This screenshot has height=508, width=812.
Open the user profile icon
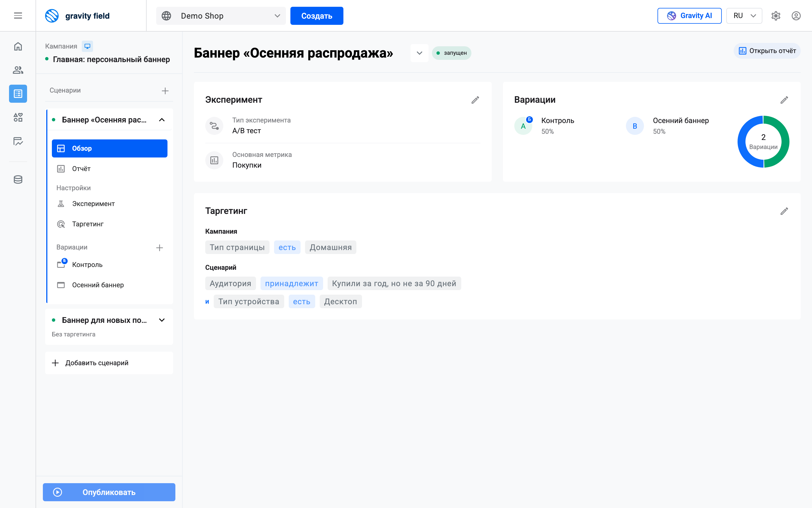coord(796,16)
